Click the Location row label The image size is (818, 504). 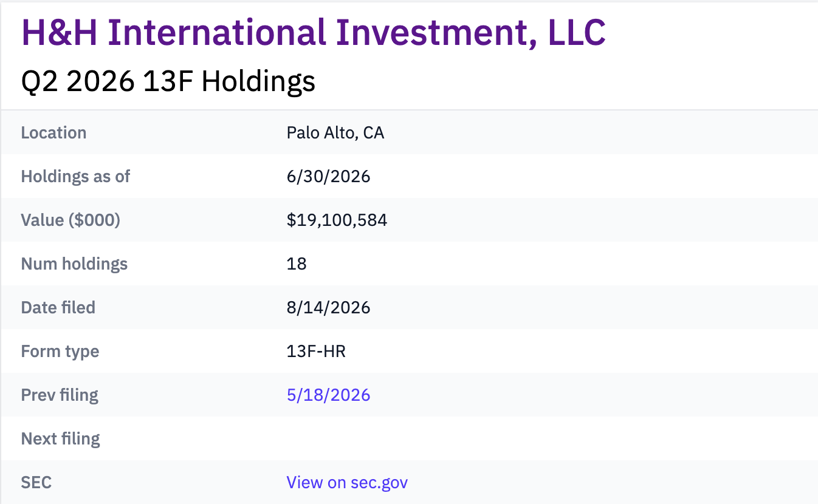(53, 132)
